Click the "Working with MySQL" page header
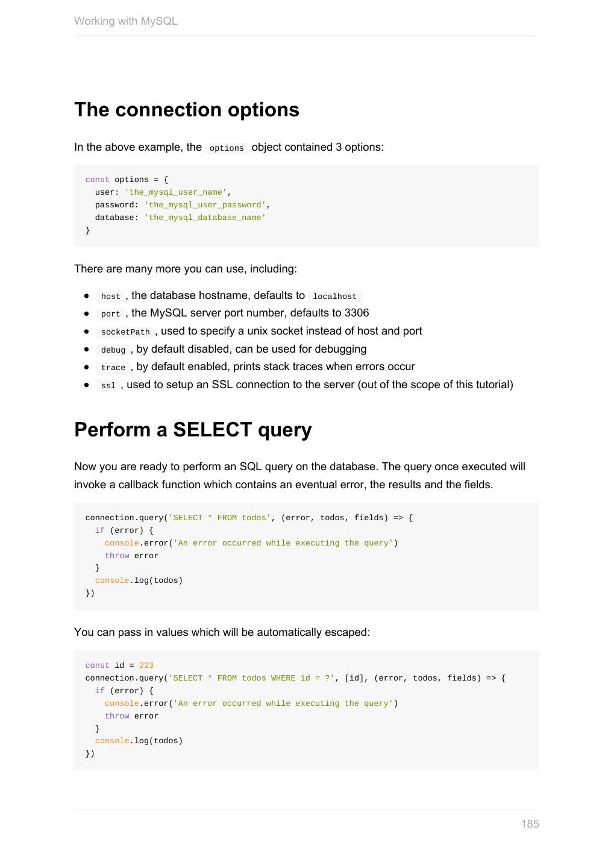Image resolution: width=614 pixels, height=868 pixels. coord(126,21)
